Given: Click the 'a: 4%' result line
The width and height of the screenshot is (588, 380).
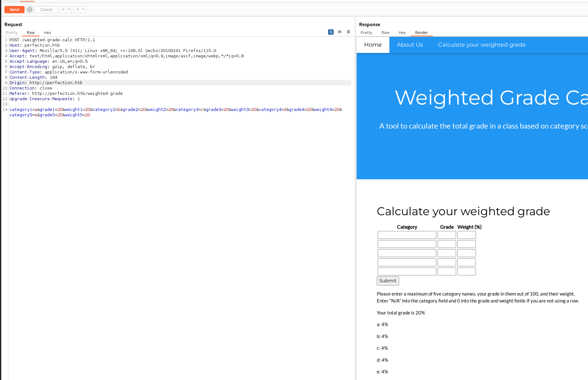Looking at the screenshot, I should tap(382, 325).
